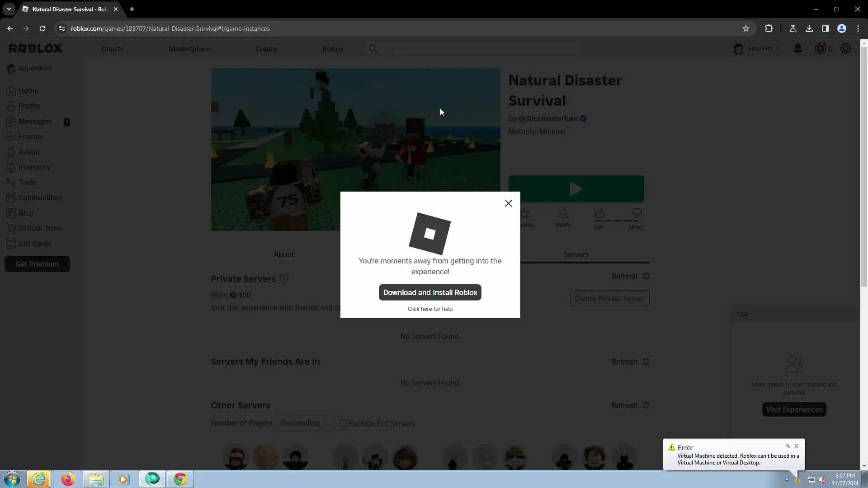
Task: Open Firefox from the taskbar
Action: point(68,479)
